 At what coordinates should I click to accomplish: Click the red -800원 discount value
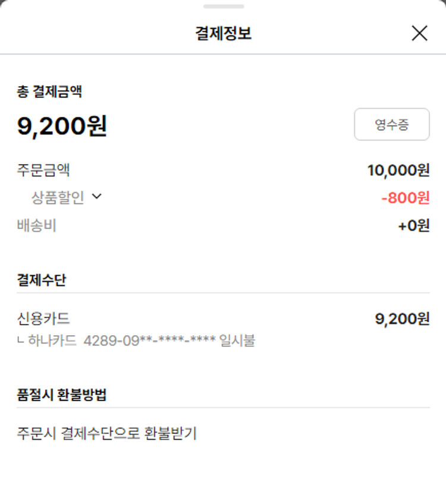405,198
